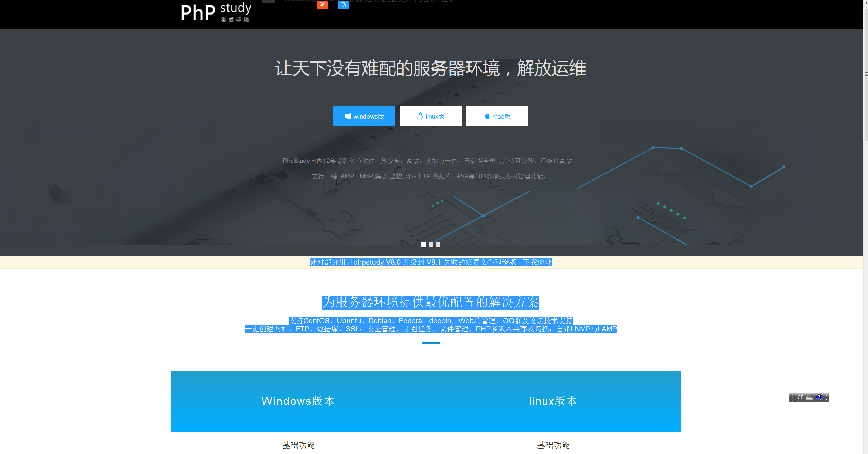Click the blue 新 badge in the navigation
The width and height of the screenshot is (868, 454).
coord(344,4)
